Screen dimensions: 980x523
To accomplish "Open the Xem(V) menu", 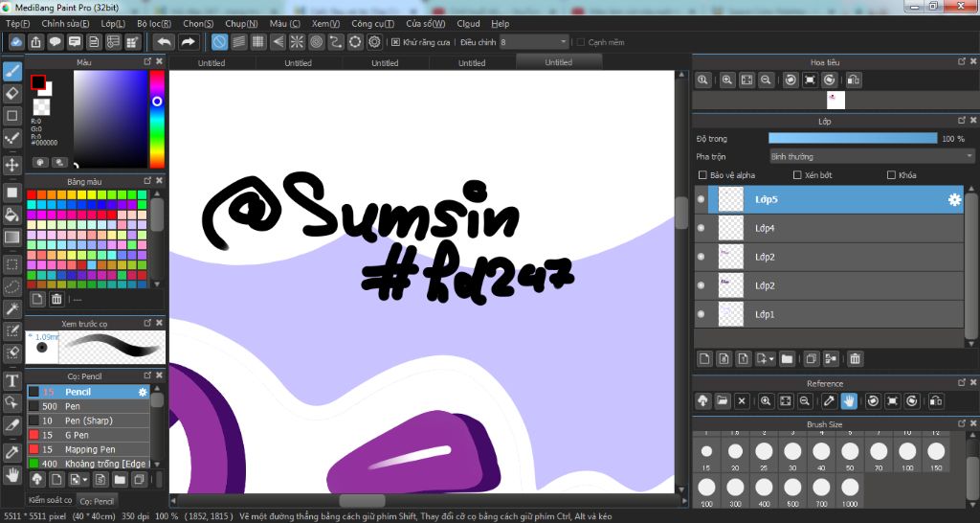I will tap(325, 24).
